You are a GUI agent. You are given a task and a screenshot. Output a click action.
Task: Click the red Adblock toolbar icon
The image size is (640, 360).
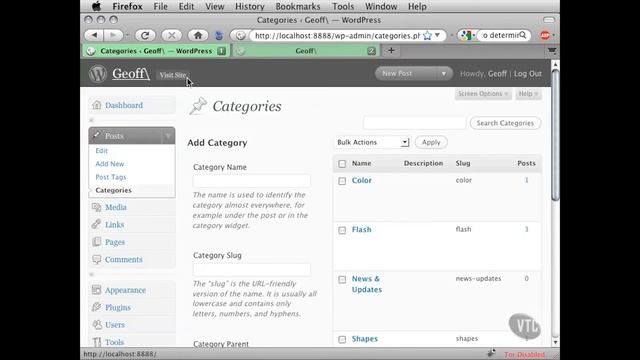click(x=545, y=35)
